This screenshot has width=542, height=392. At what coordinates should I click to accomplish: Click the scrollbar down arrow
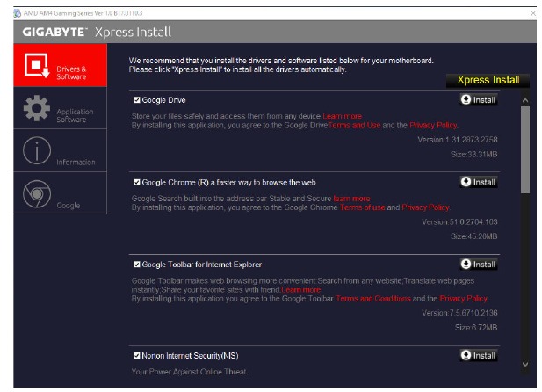click(525, 363)
